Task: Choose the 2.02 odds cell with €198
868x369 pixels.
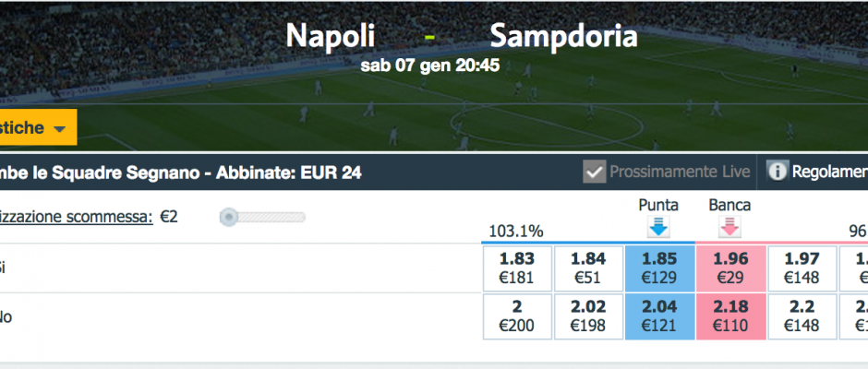Action: (x=588, y=316)
